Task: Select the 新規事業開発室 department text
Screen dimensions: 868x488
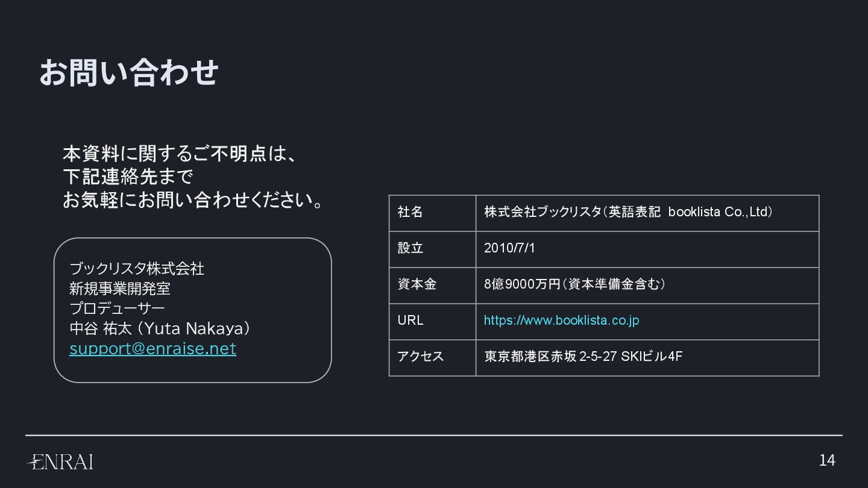Action: click(120, 289)
